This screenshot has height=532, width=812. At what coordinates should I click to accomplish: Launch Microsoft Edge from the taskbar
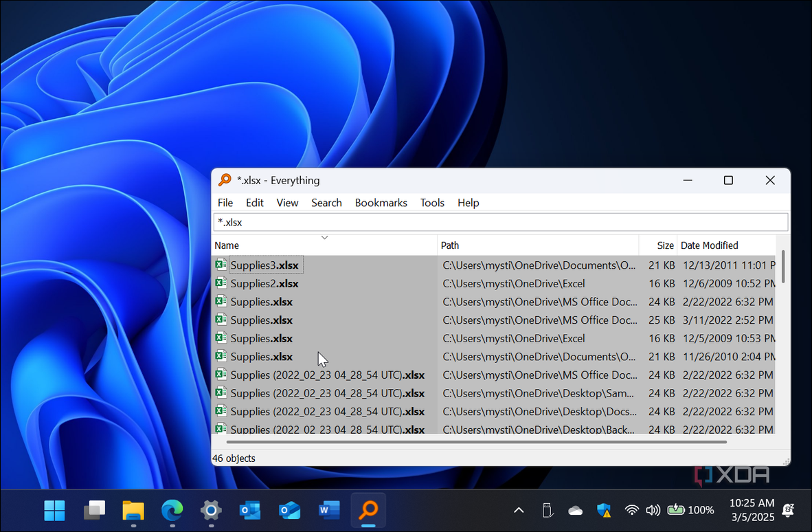172,511
